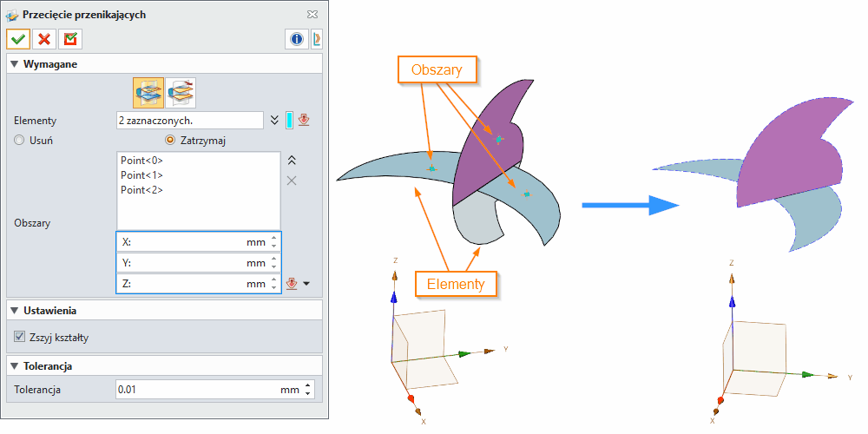Image resolution: width=868 pixels, height=434 pixels.
Task: Collapse the Wymagane section
Action: [14, 64]
